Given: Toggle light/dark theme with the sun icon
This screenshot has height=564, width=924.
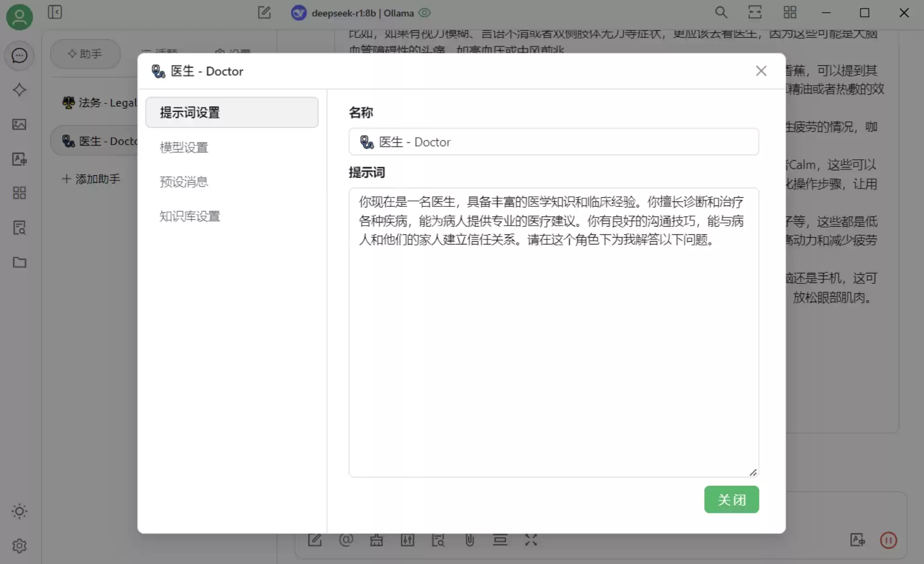Looking at the screenshot, I should tap(19, 511).
